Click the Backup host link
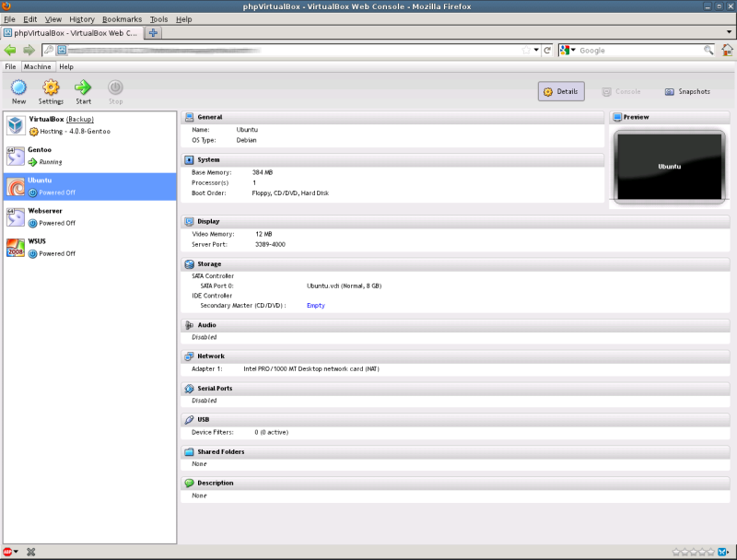 click(x=80, y=120)
